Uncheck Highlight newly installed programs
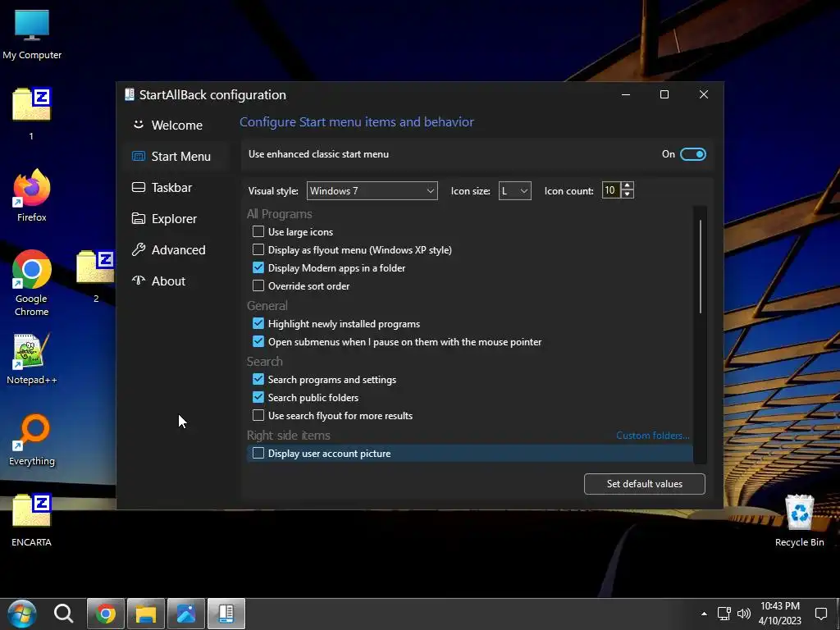 click(258, 323)
